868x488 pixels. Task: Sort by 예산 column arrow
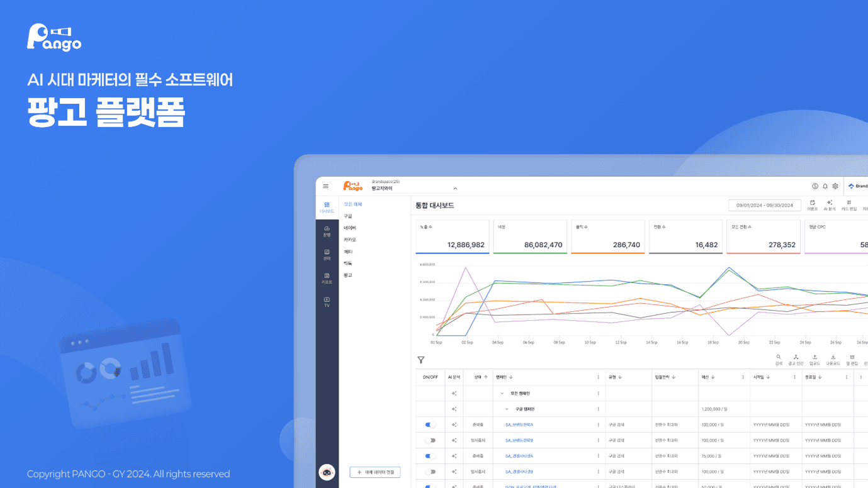[x=713, y=377]
